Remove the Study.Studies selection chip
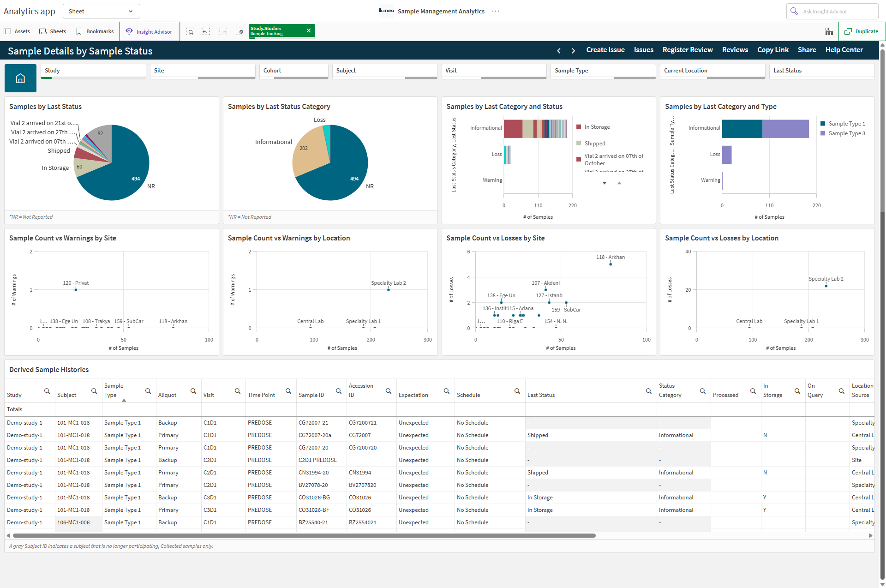This screenshot has height=588, width=886. (309, 30)
